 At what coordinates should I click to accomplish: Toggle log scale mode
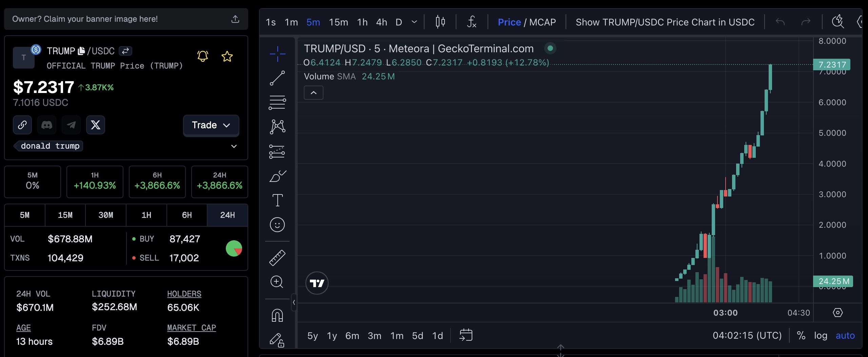821,335
